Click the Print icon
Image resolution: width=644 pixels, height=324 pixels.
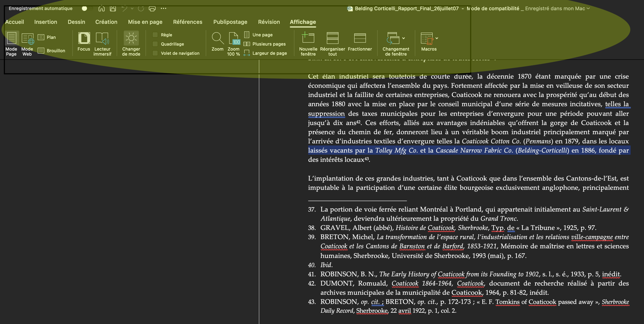pyautogui.click(x=152, y=9)
